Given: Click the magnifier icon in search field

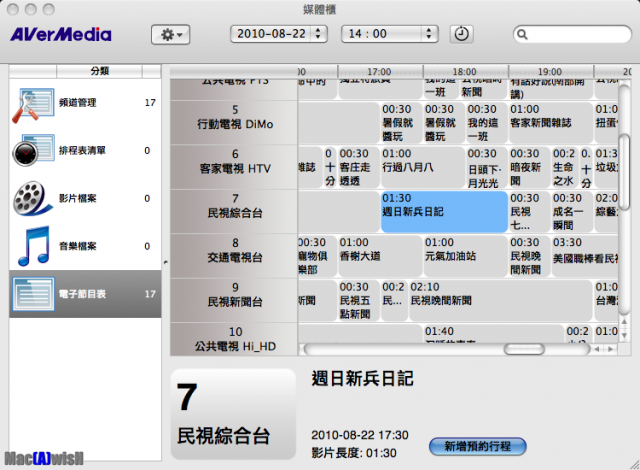Looking at the screenshot, I should [522, 35].
